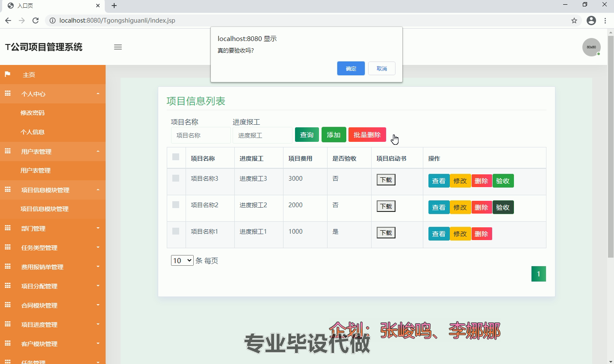
Task: Click grid icon next to 任务类型管理
Action: (8, 247)
